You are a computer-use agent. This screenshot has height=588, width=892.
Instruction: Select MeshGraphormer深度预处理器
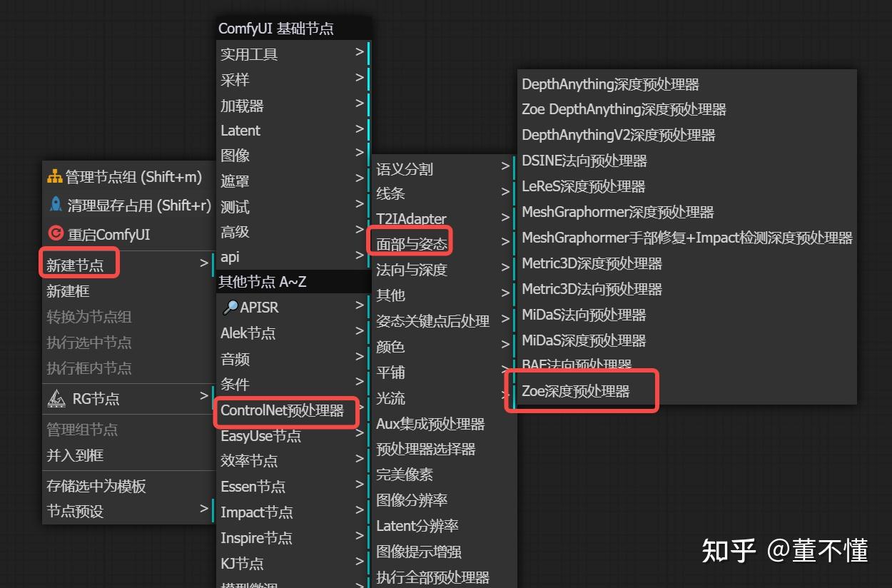pyautogui.click(x=617, y=212)
